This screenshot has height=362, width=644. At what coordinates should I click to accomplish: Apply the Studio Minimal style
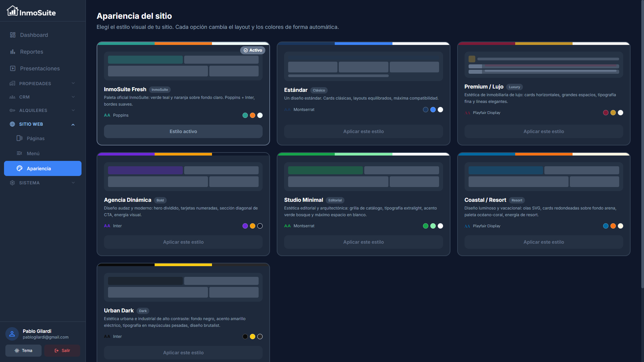[x=363, y=242]
